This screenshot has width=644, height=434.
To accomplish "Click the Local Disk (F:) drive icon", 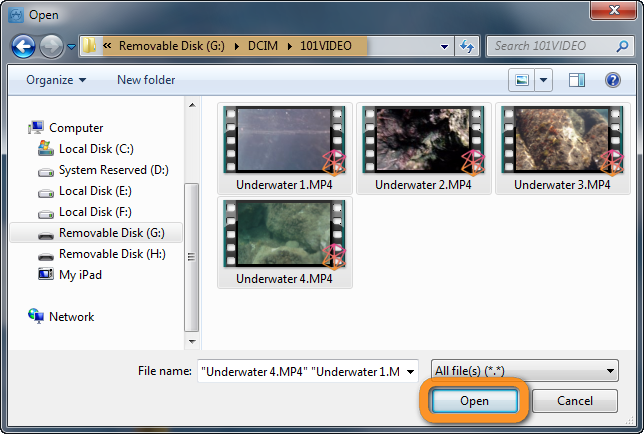I will click(46, 214).
